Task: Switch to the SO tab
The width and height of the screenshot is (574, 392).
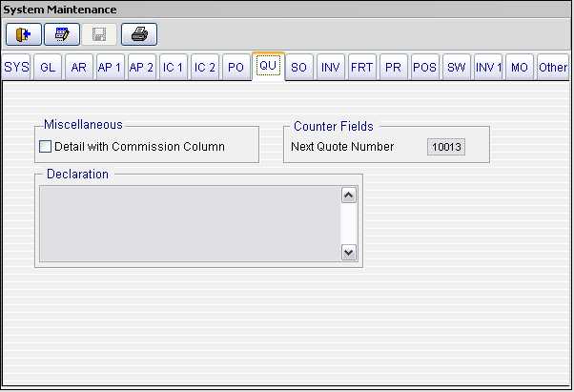Action: click(298, 68)
